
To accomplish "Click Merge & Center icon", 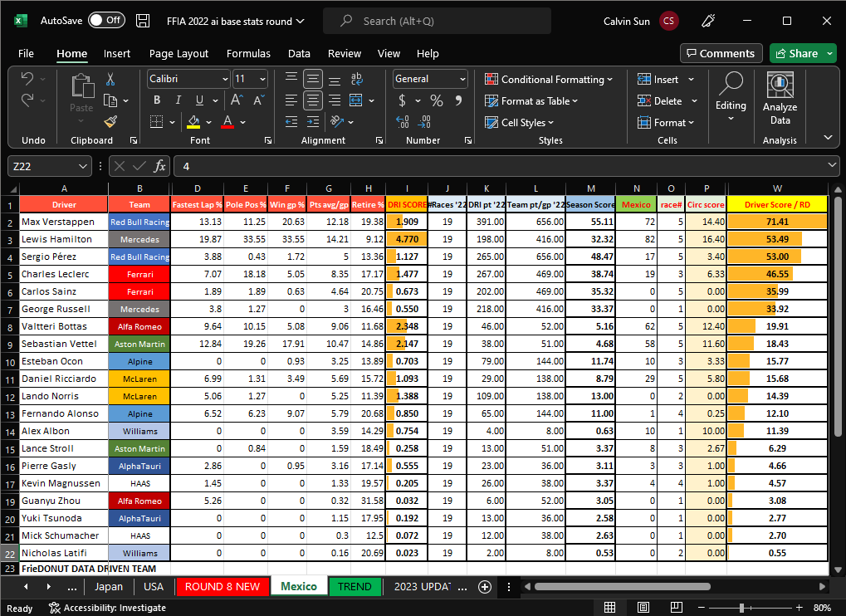I will point(356,100).
